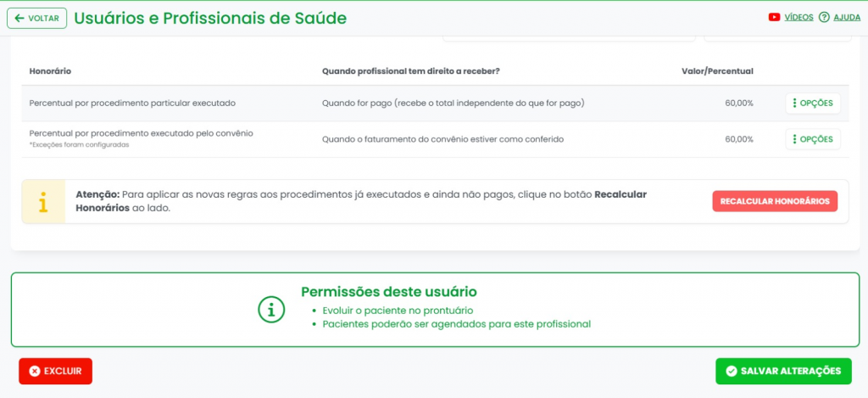The image size is (868, 398).
Task: Select the 'Percentual por procedimento particular executado' row
Action: (x=131, y=104)
